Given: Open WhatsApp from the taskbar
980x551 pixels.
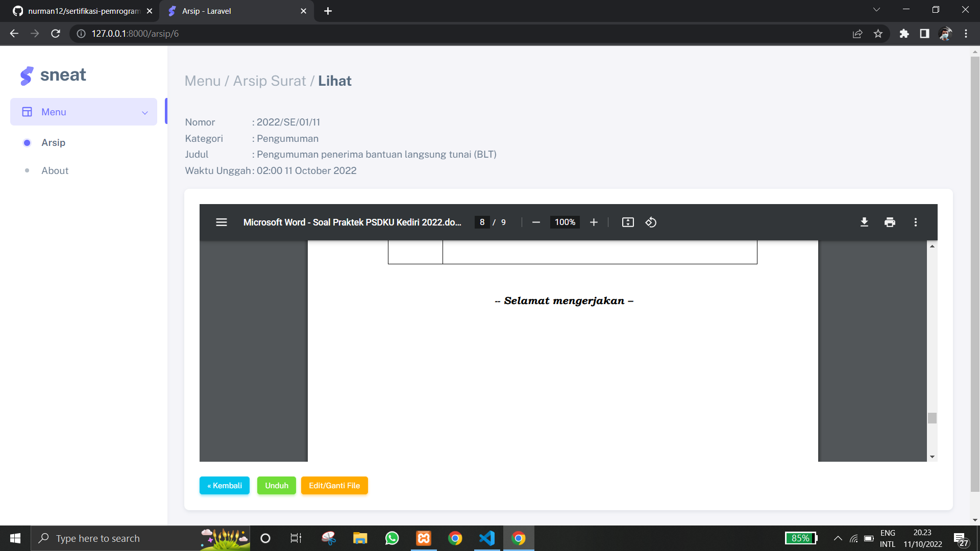Looking at the screenshot, I should point(391,538).
